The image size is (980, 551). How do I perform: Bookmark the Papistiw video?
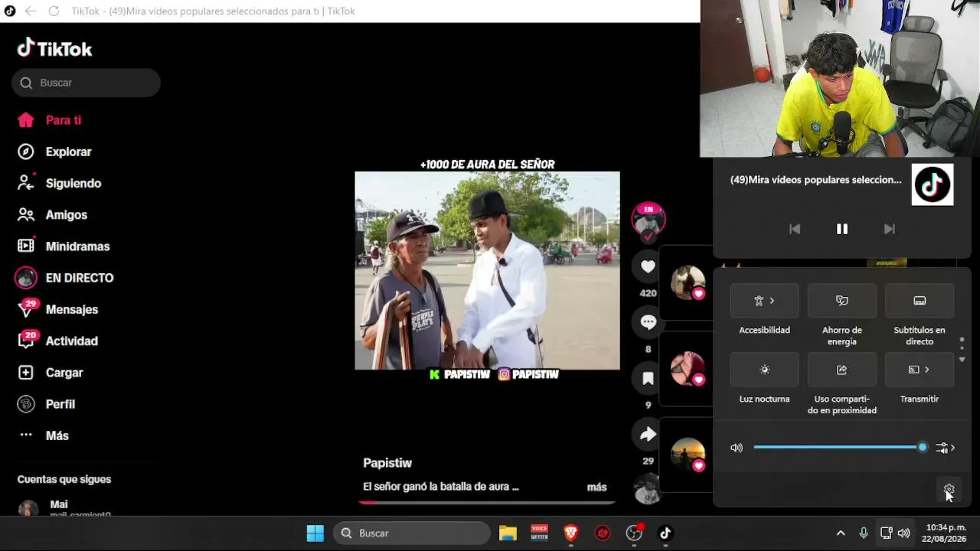pyautogui.click(x=648, y=378)
